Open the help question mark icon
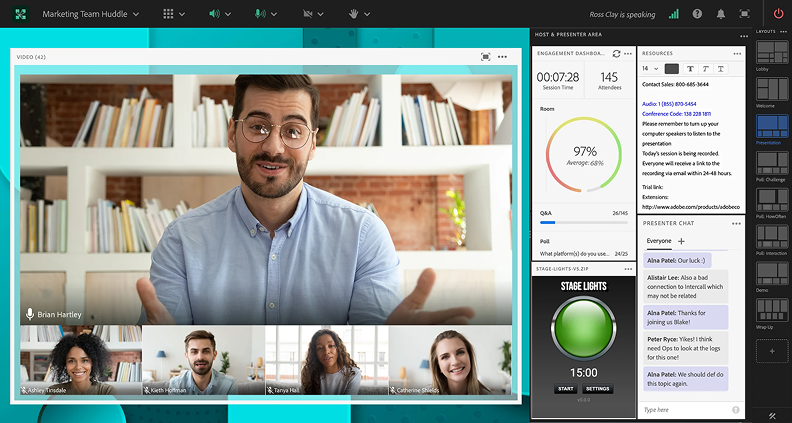The image size is (792, 423). click(x=697, y=14)
